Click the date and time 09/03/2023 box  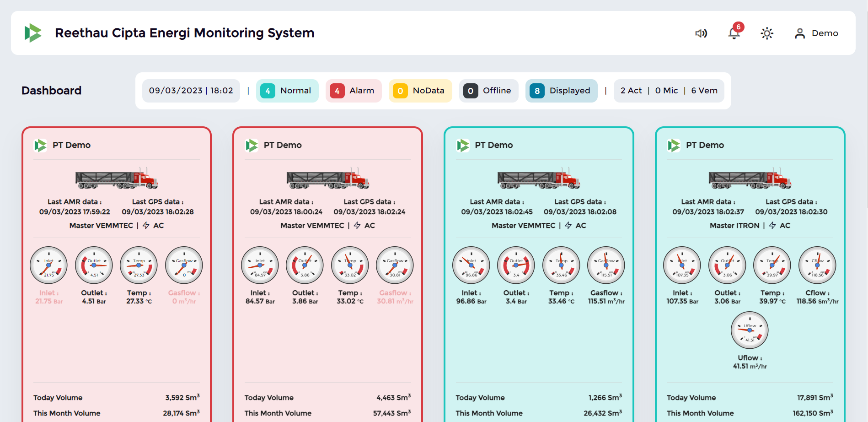coord(191,91)
